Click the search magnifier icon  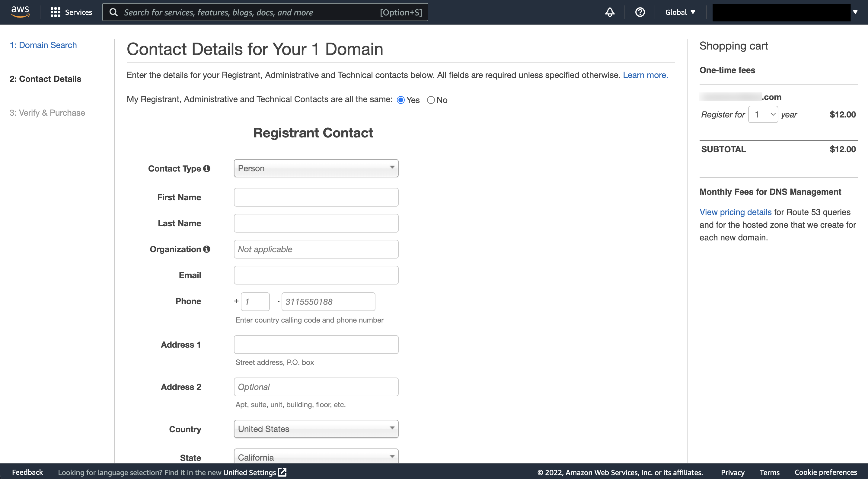114,12
